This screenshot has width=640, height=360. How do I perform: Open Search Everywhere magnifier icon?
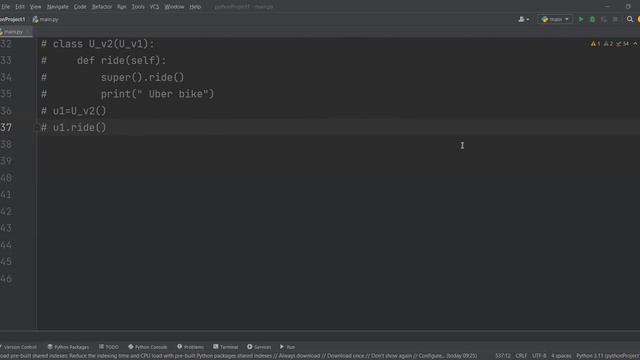pyautogui.click(x=630, y=19)
